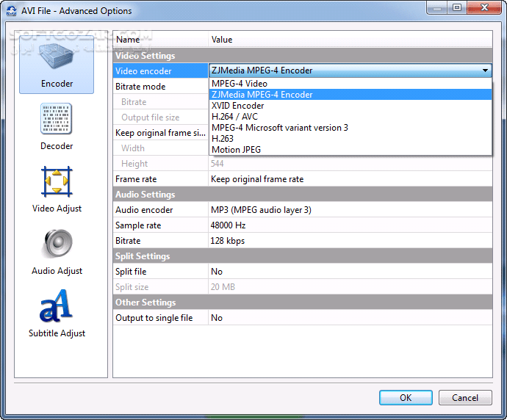
Task: Open Frame rate value dropdown
Action: pyautogui.click(x=350, y=179)
